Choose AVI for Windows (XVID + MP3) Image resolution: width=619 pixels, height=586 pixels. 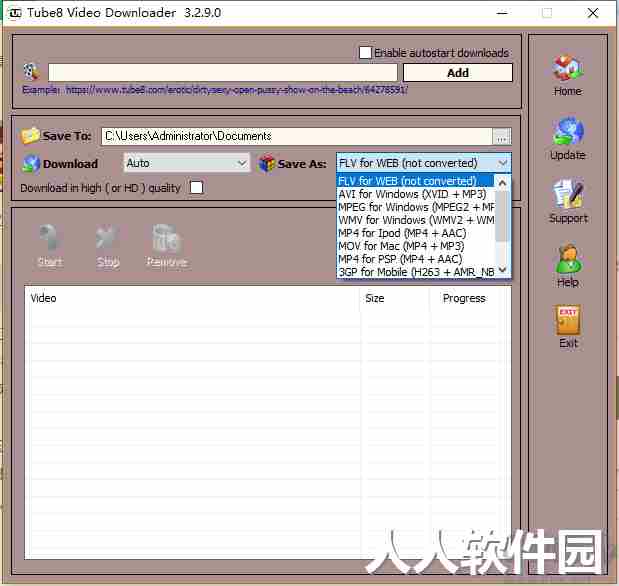pyautogui.click(x=415, y=194)
